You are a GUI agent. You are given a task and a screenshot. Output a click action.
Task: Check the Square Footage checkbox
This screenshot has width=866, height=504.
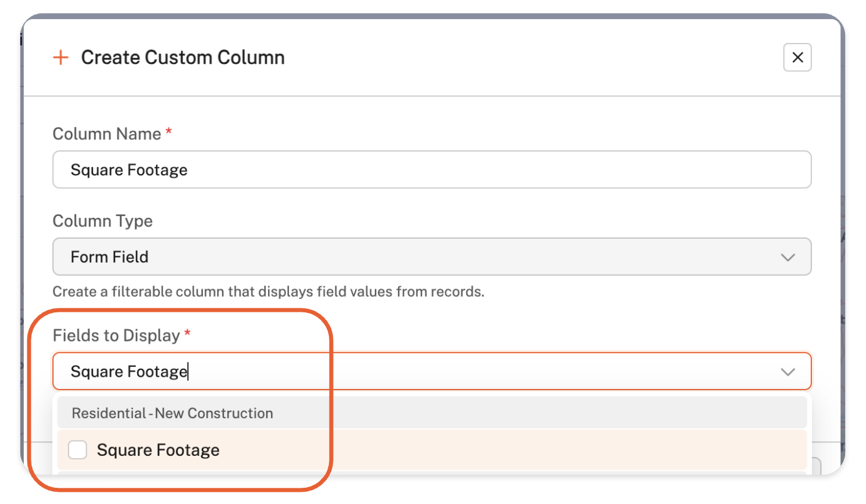(77, 450)
